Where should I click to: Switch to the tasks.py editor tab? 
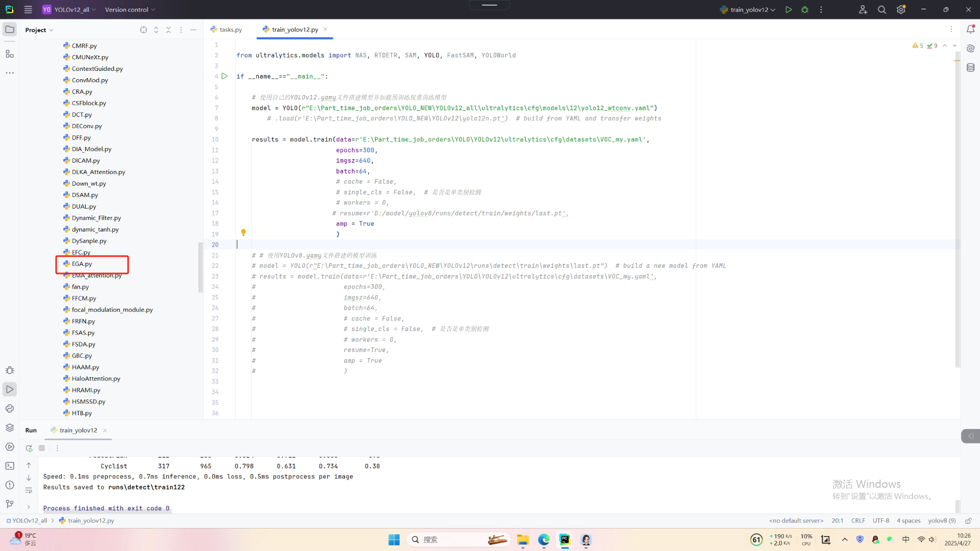coord(227,30)
